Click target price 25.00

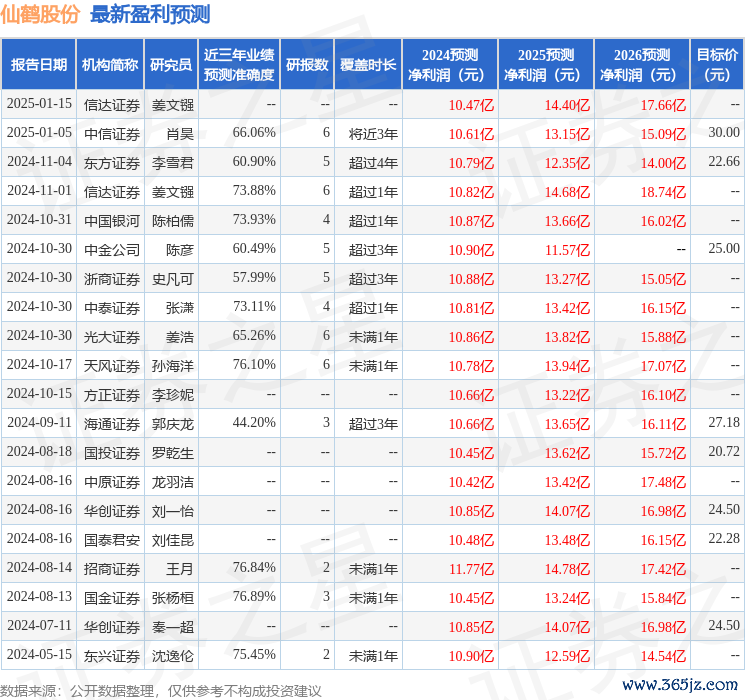[x=724, y=249]
